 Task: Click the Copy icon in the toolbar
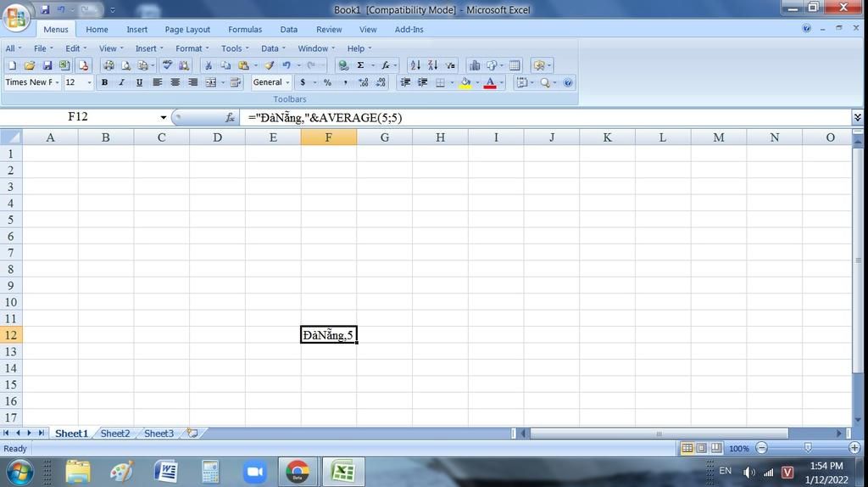(x=225, y=65)
